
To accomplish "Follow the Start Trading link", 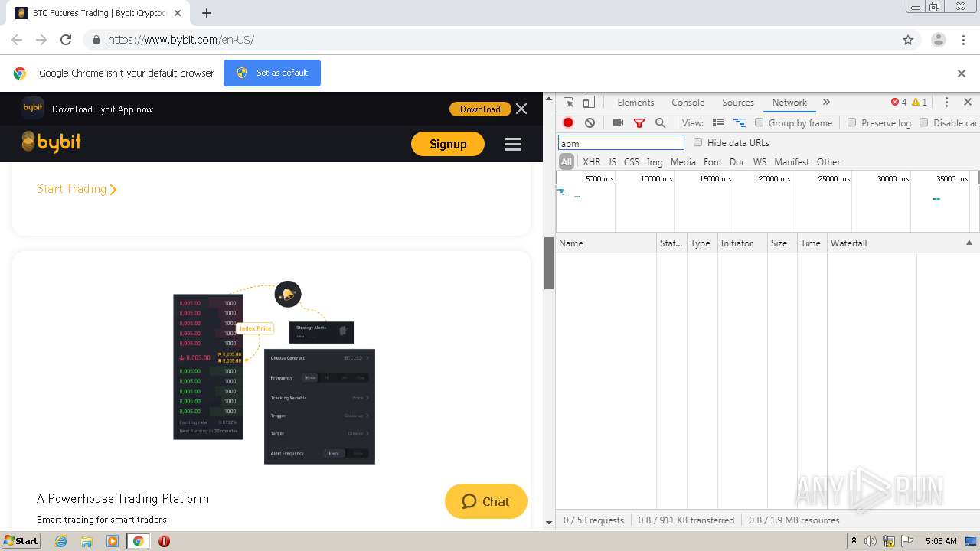I will pyautogui.click(x=77, y=189).
